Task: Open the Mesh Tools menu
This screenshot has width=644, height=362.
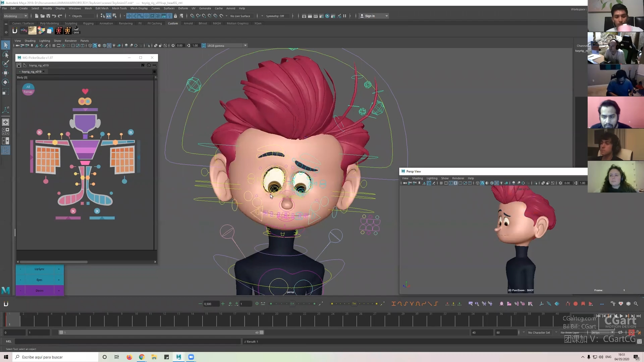Action: (119, 8)
